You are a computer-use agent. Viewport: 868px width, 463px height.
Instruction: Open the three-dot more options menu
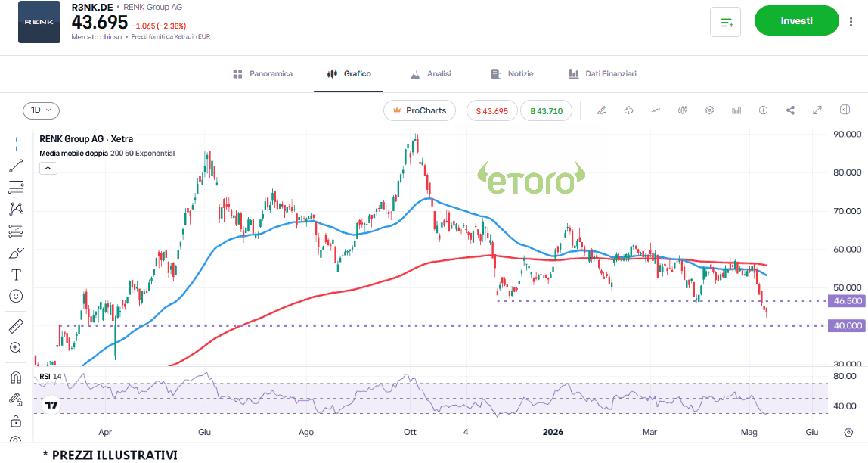pos(851,22)
